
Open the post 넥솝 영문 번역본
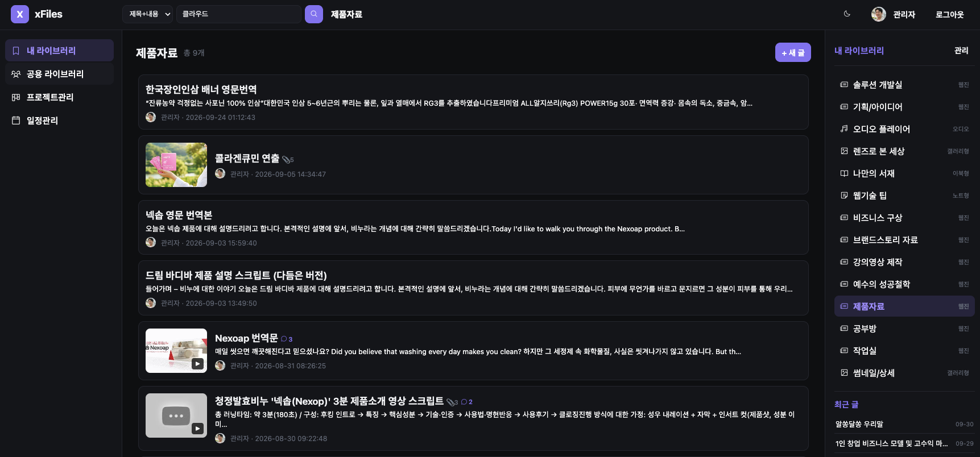click(473, 227)
